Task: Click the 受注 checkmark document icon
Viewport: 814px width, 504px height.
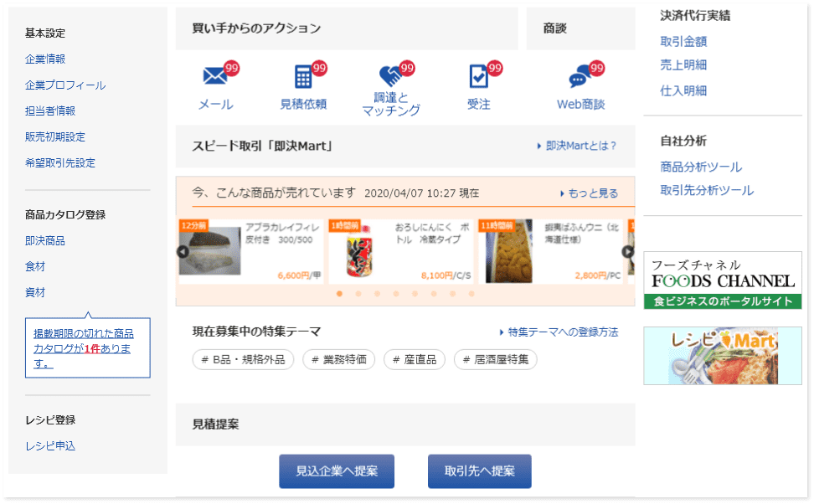Action: 478,77
